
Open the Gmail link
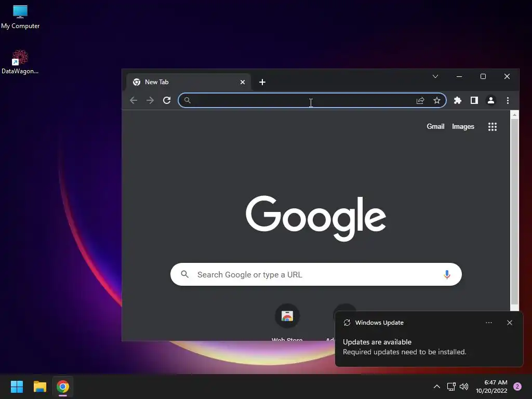pyautogui.click(x=435, y=127)
